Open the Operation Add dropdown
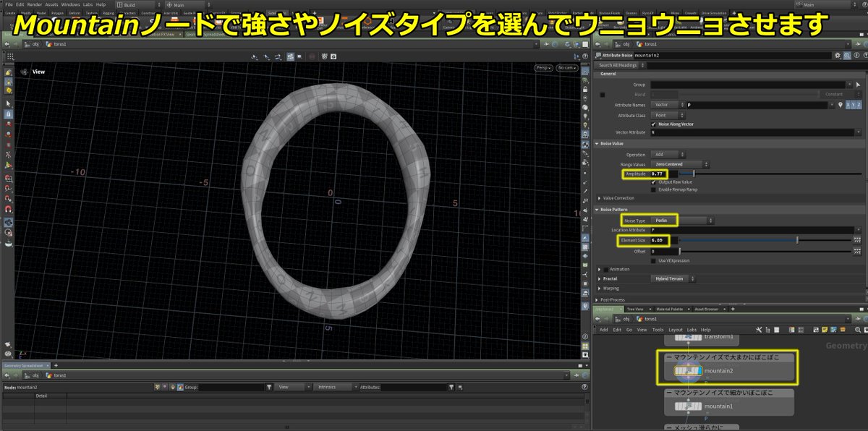Viewport: 868px width, 431px height. [668, 154]
